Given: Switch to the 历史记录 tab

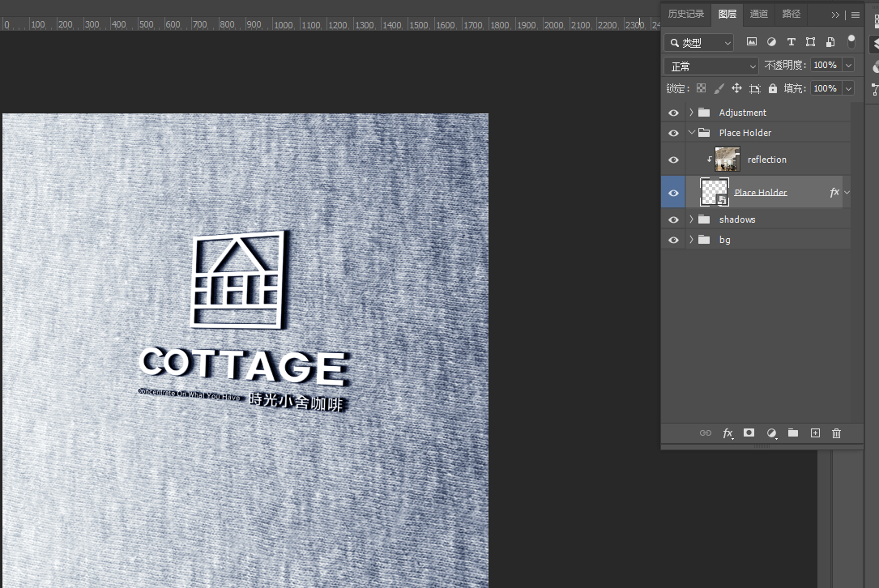Looking at the screenshot, I should pos(685,14).
